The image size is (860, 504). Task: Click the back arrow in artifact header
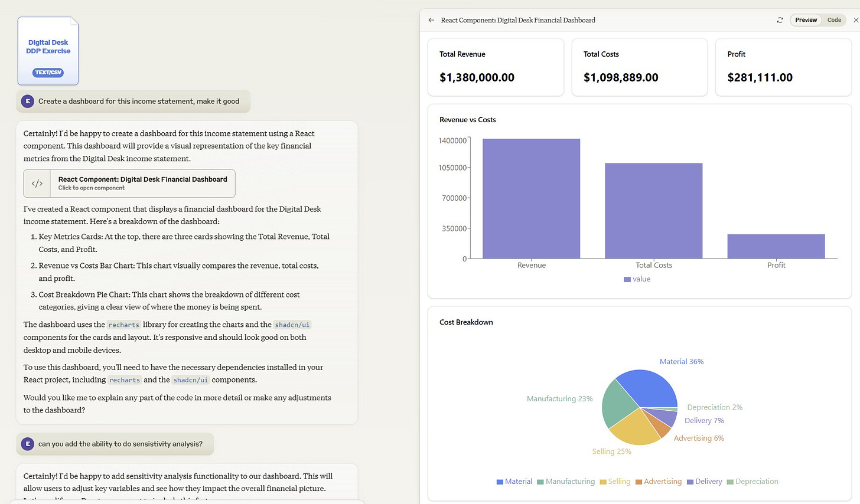[431, 20]
